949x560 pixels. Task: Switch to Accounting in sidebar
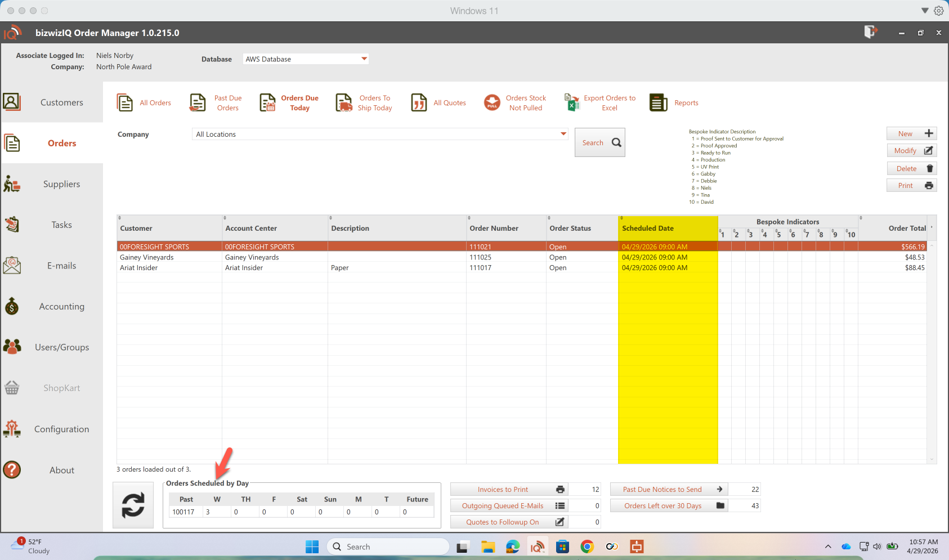tap(52, 307)
